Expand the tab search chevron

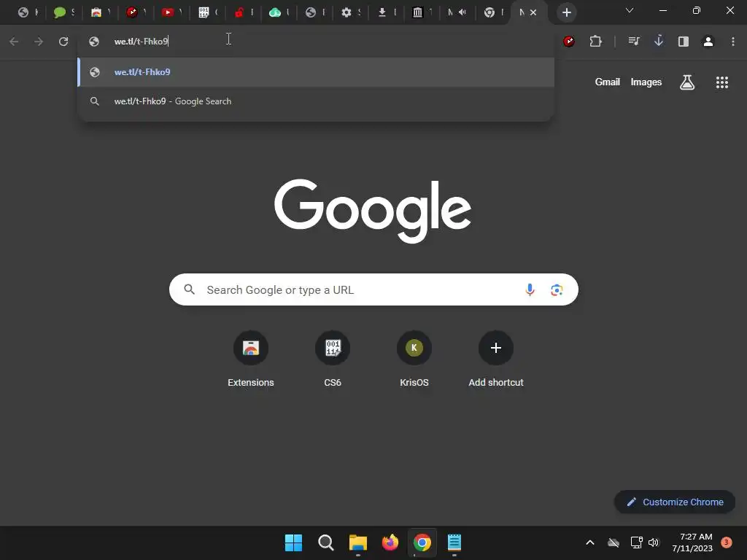630,10
